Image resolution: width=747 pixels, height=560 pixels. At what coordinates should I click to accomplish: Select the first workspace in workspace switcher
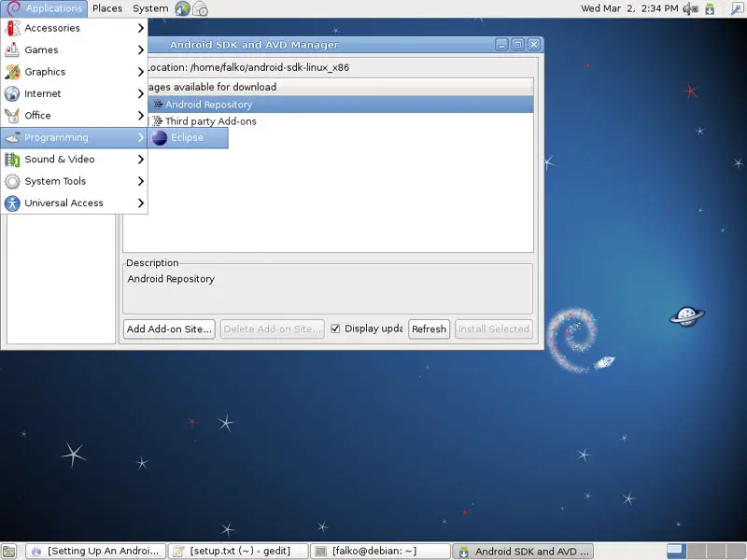(x=675, y=552)
